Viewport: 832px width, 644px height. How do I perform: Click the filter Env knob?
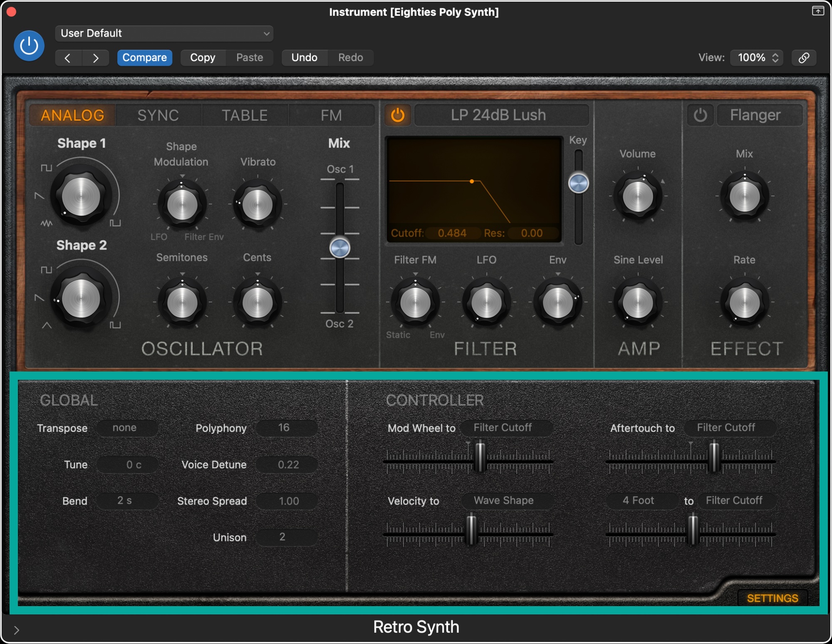pos(558,302)
